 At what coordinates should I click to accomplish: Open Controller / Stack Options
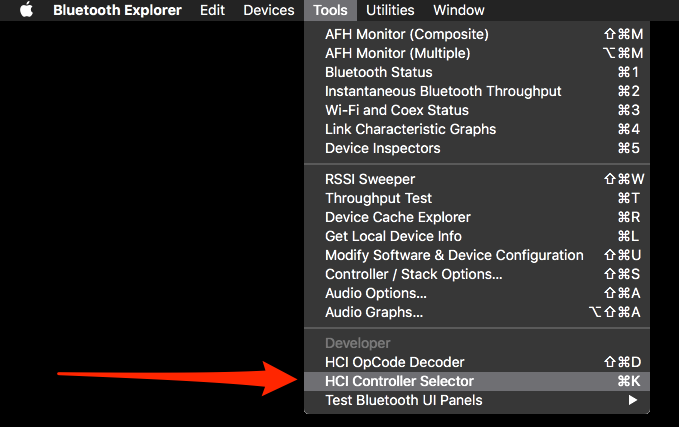(413, 274)
